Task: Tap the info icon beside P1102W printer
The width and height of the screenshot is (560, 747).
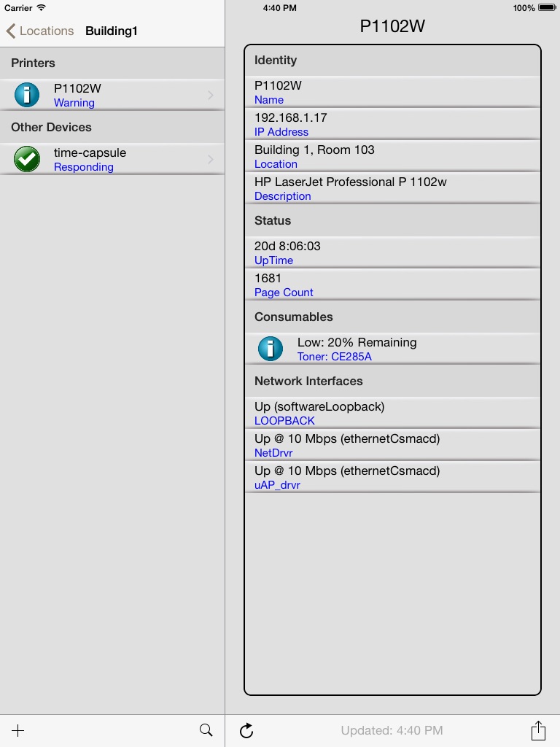Action: [27, 94]
